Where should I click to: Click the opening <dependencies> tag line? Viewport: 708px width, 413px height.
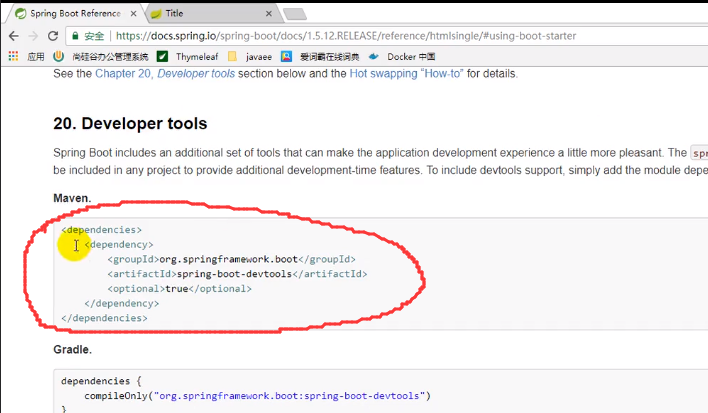(102, 230)
